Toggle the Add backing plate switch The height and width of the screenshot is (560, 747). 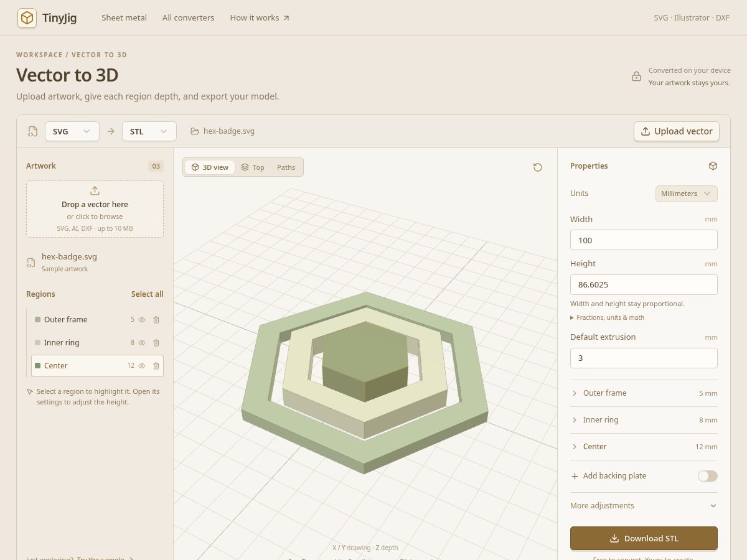click(708, 476)
